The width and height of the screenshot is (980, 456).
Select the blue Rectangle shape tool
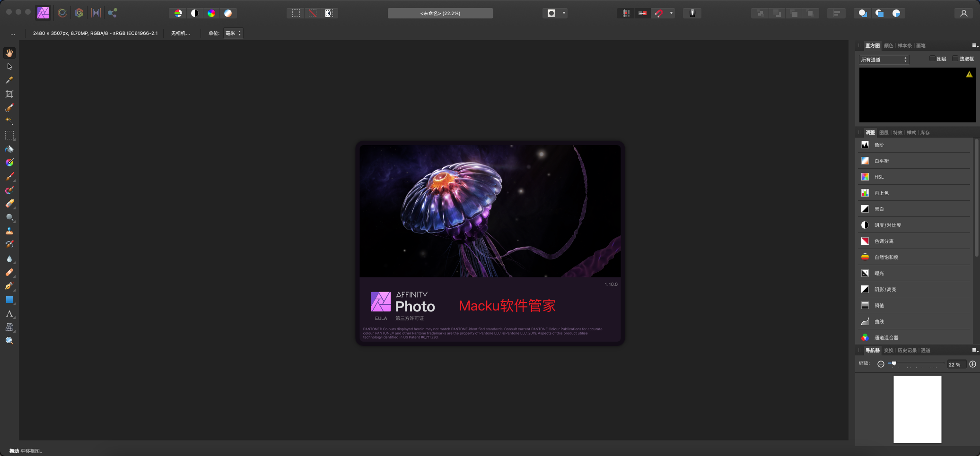[9, 300]
